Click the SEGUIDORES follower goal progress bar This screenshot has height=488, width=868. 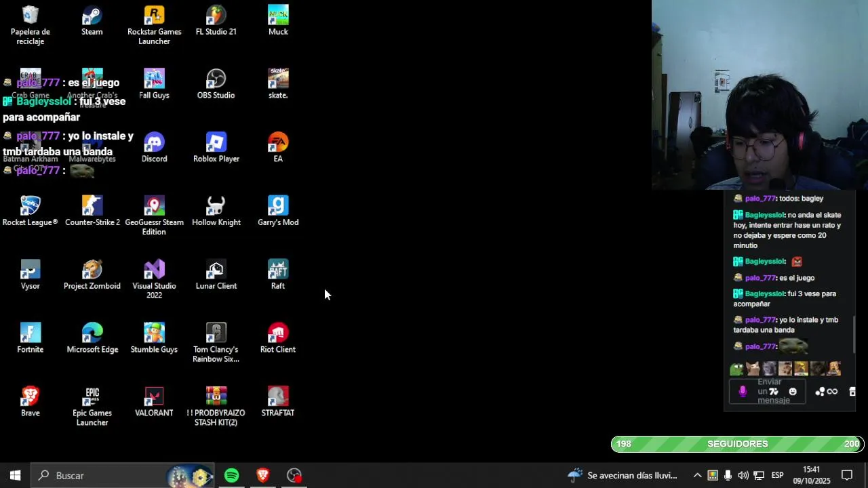pyautogui.click(x=738, y=444)
